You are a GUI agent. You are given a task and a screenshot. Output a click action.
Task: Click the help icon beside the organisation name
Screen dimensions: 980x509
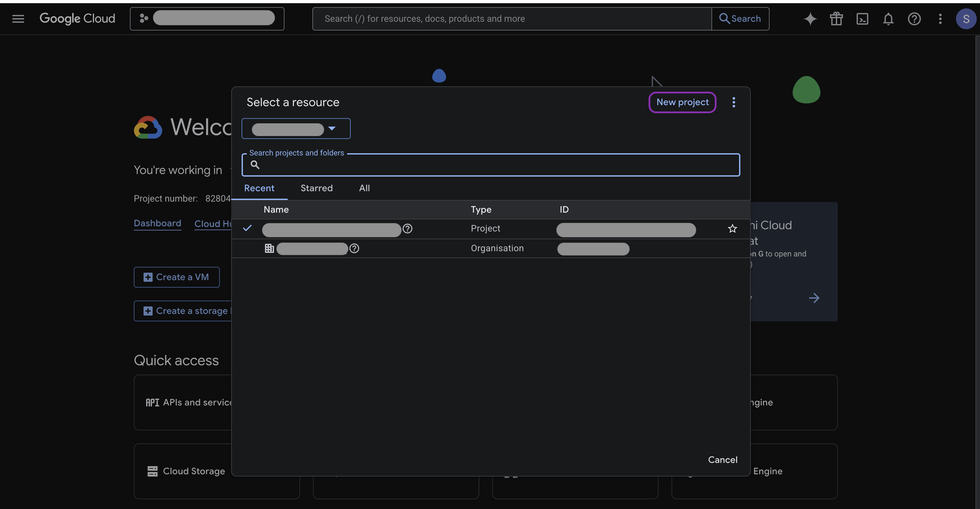(x=354, y=248)
